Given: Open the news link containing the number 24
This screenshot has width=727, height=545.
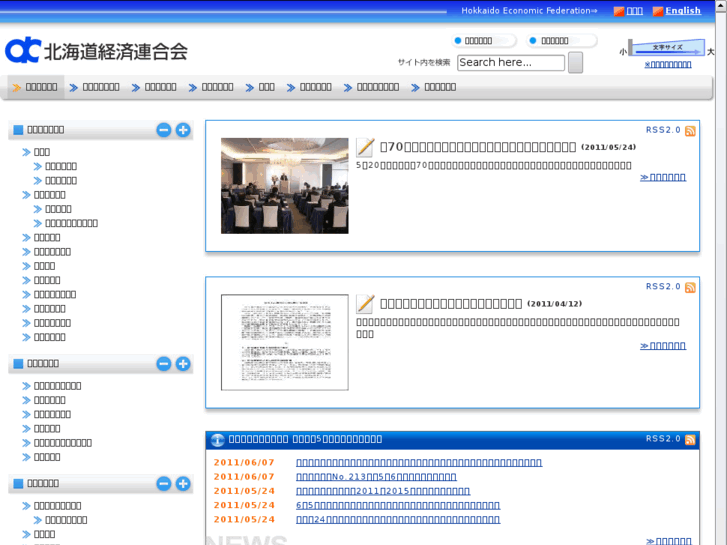Looking at the screenshot, I should click(398, 519).
